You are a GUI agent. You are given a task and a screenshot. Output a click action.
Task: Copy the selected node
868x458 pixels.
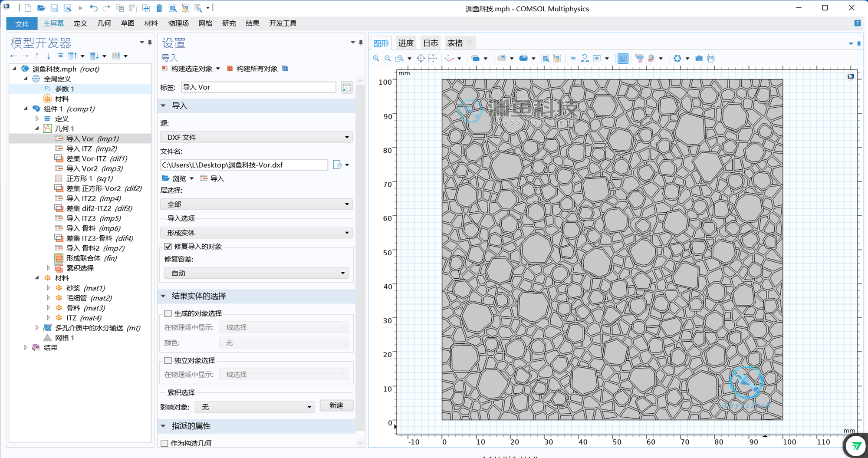120,8
